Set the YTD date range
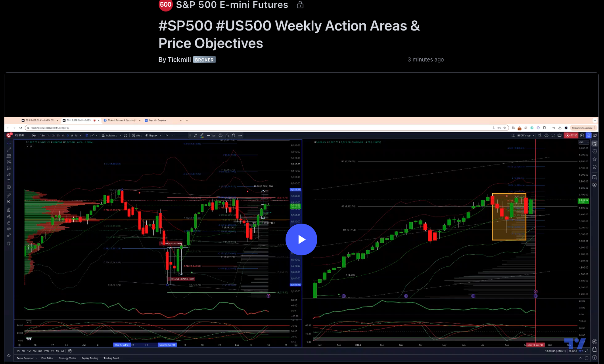604x364 pixels. pyautogui.click(x=46, y=351)
